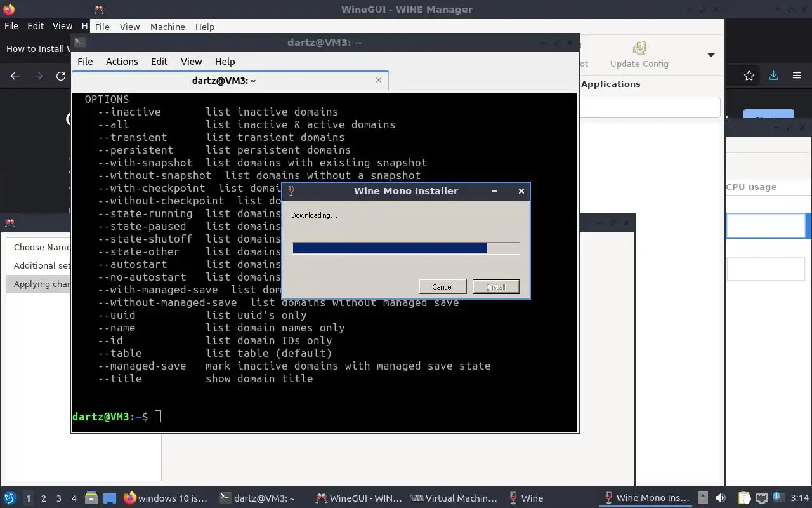
Task: Click the Firefox logo in title bar
Action: [8, 10]
